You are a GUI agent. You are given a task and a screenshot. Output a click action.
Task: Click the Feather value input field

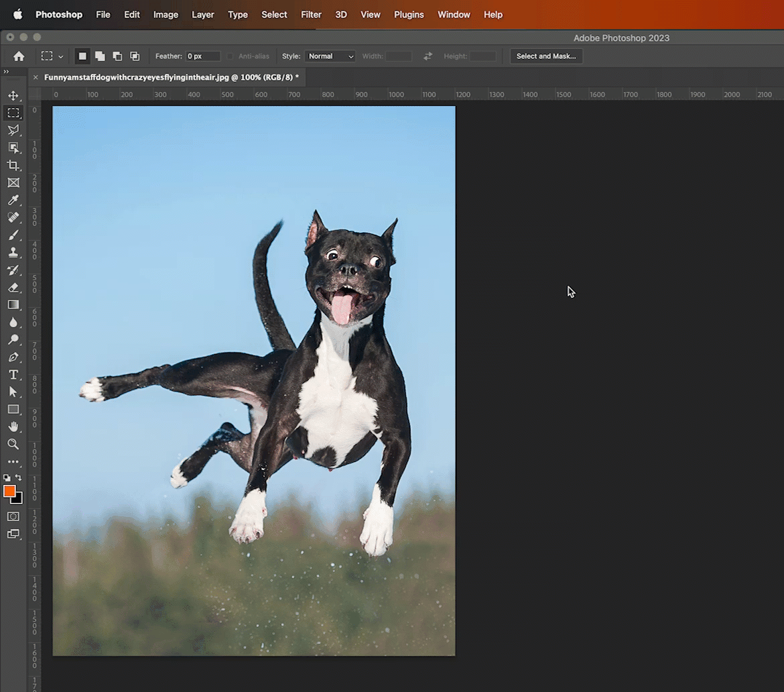click(202, 56)
